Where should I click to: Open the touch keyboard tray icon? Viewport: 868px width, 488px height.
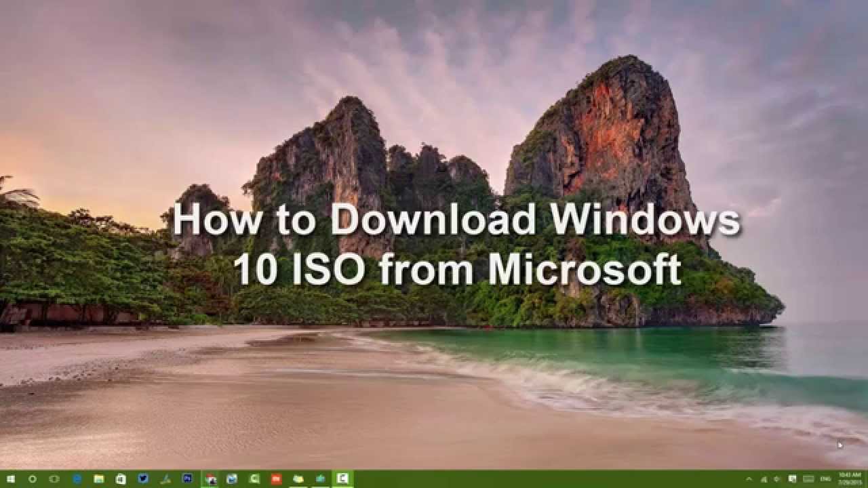808,479
